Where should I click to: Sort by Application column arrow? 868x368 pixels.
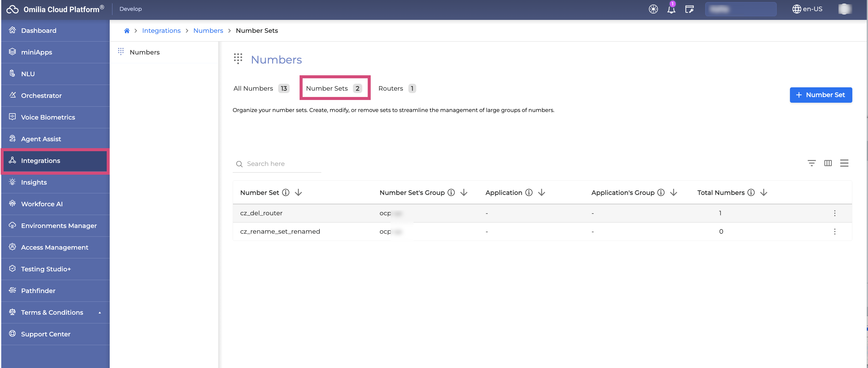[542, 193]
